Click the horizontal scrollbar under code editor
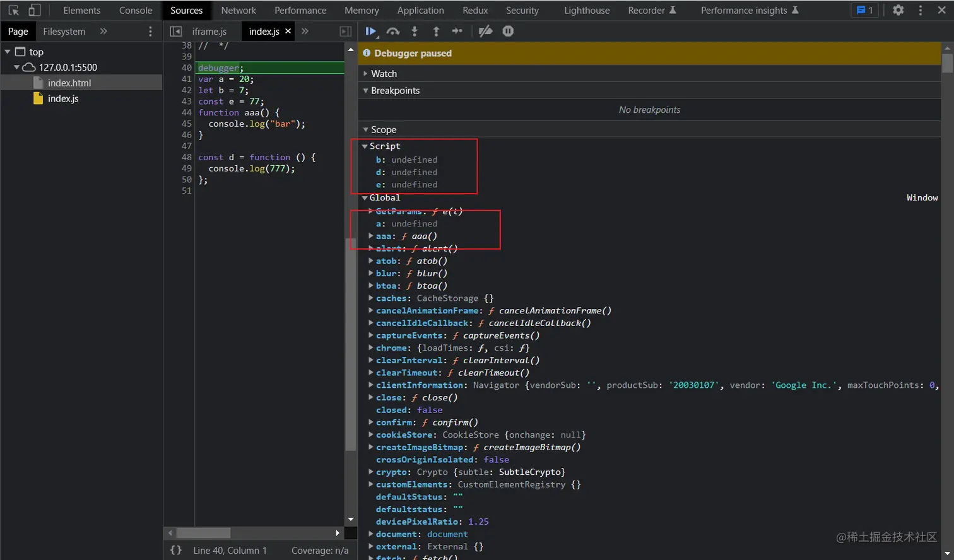This screenshot has height=560, width=954. 203,533
